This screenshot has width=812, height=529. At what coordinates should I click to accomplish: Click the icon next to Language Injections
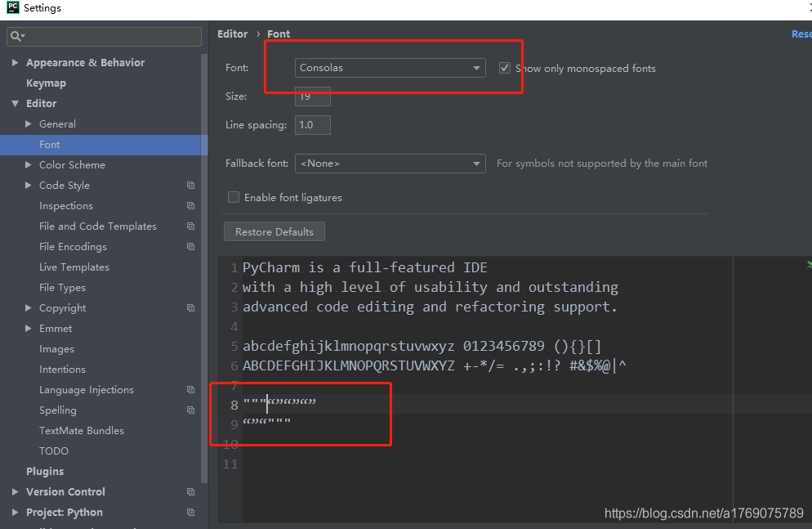(190, 389)
